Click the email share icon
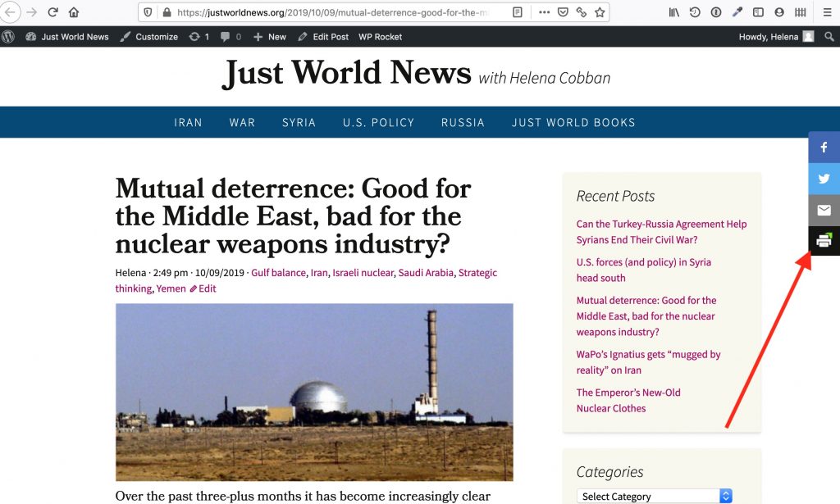This screenshot has height=504, width=840. point(824,210)
